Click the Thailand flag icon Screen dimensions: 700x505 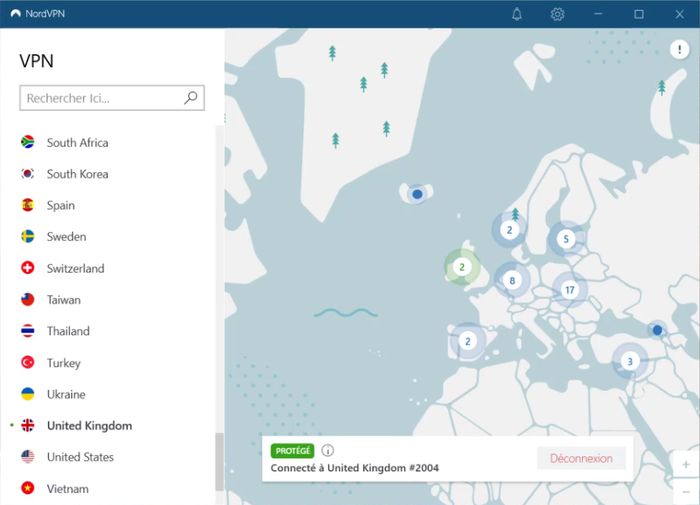click(x=28, y=331)
